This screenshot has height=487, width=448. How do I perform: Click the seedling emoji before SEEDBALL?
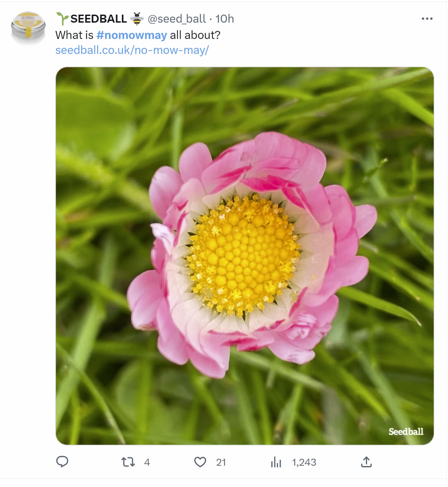coord(62,19)
